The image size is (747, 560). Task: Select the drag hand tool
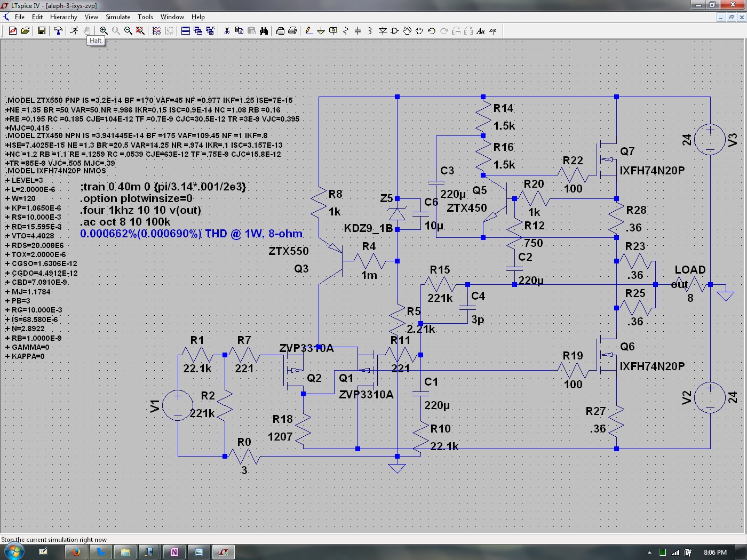419,31
